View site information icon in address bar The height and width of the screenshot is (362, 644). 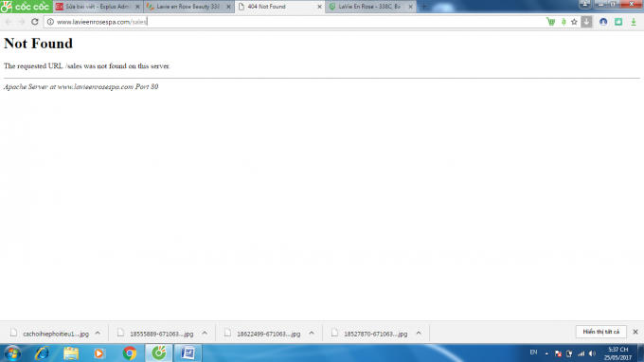50,22
